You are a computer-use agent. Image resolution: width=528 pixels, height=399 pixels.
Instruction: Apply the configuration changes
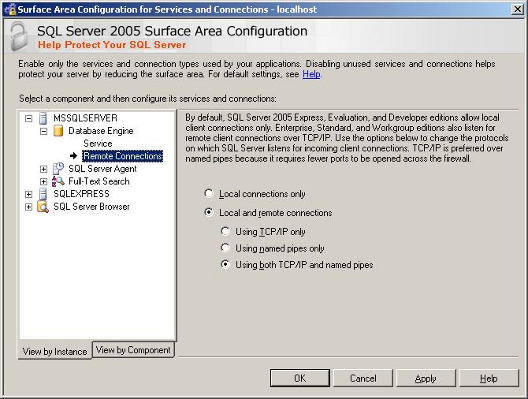[426, 378]
